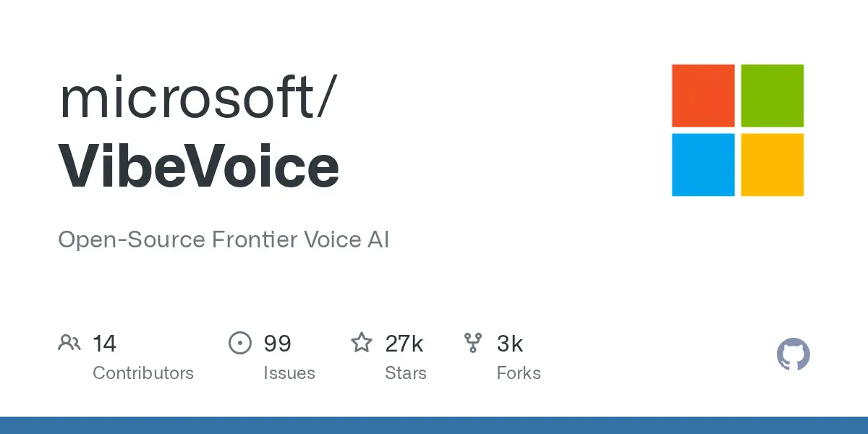
Task: Click the red square in Microsoft logo
Action: pos(703,95)
